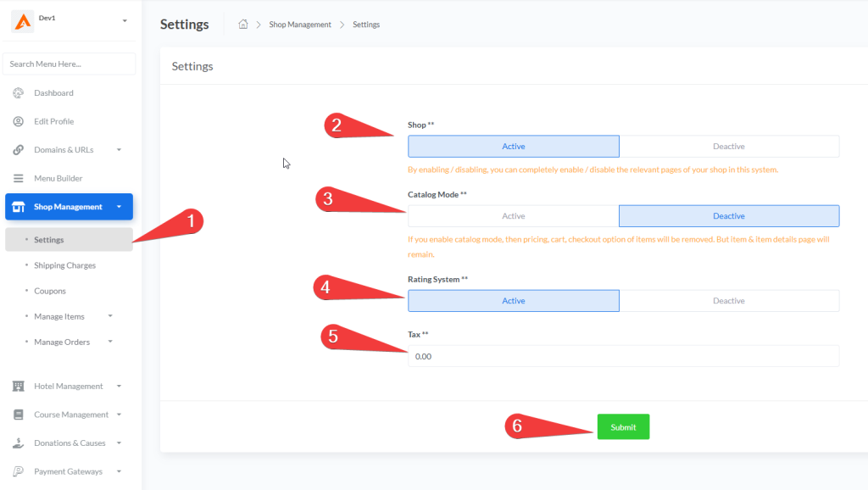Image resolution: width=868 pixels, height=490 pixels.
Task: Click the Hotel Management building icon
Action: tap(18, 387)
